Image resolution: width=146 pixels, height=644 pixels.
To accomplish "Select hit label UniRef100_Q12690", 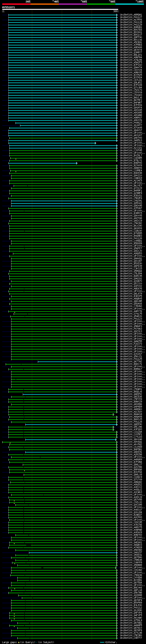I will (131, 610).
